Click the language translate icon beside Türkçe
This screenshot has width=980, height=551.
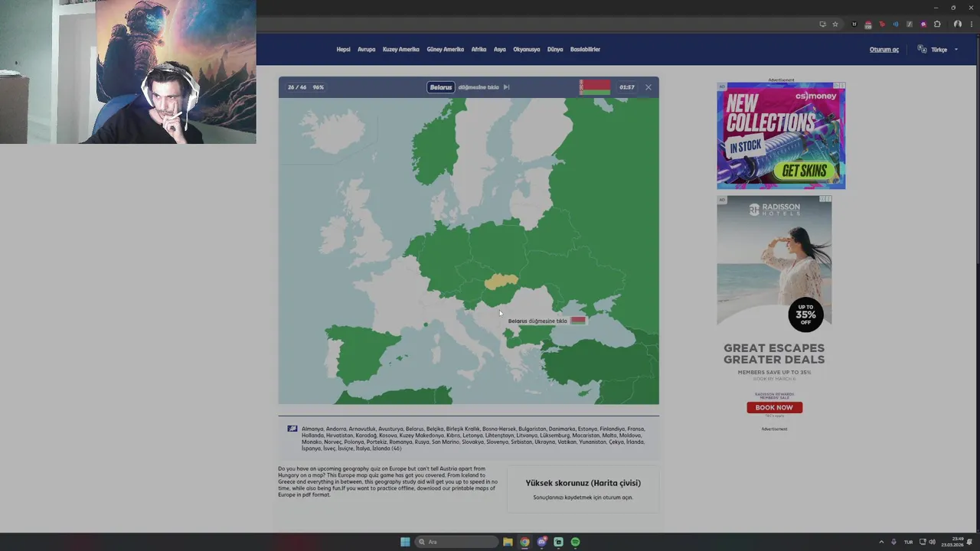click(x=922, y=49)
